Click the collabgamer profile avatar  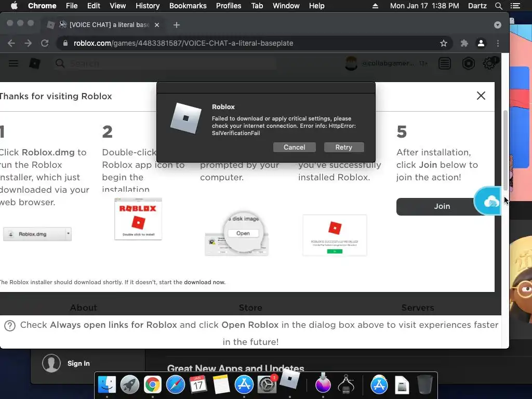[351, 63]
